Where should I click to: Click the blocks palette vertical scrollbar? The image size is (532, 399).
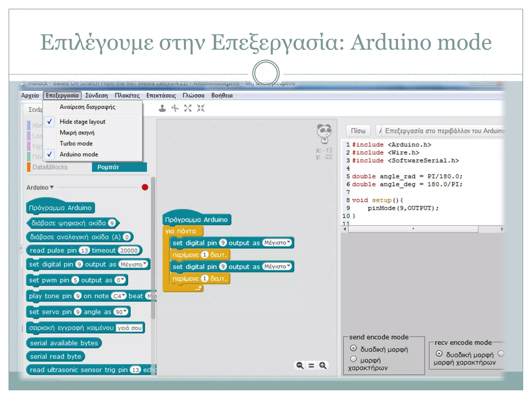pos(153,248)
